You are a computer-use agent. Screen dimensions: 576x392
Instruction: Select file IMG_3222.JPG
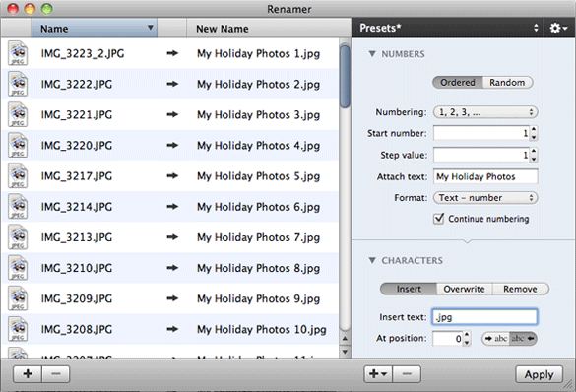point(77,84)
